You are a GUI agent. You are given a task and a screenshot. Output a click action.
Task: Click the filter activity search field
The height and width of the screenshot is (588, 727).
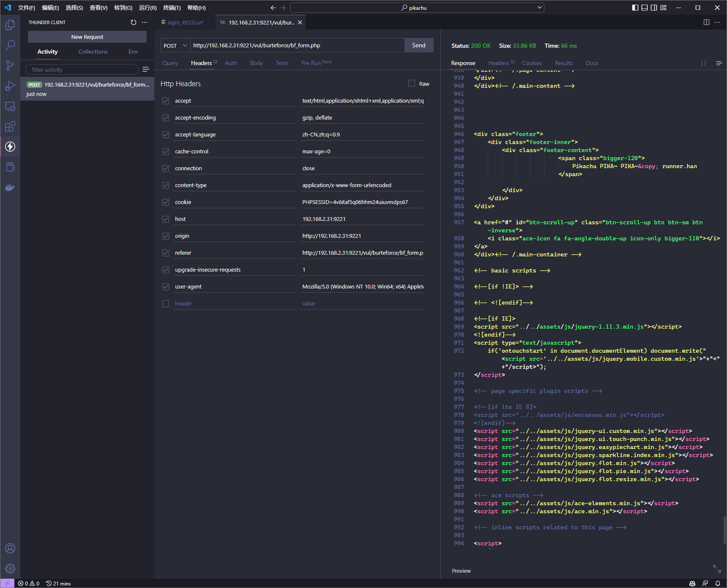[x=82, y=70]
